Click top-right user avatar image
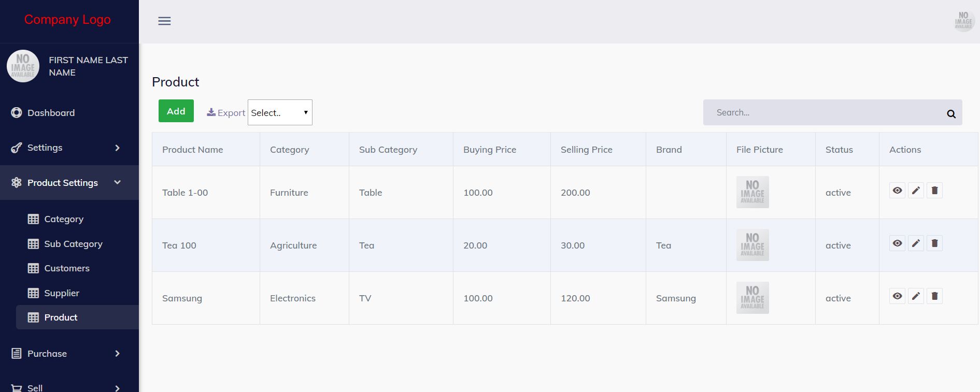 (x=963, y=21)
